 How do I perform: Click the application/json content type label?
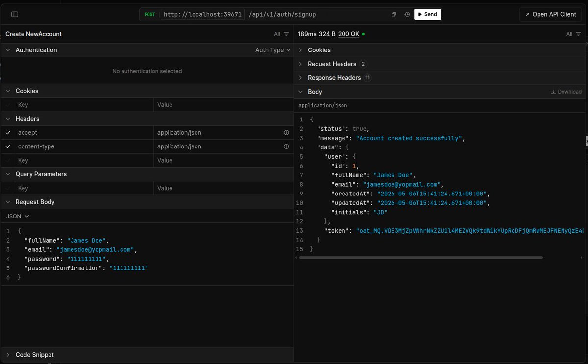point(323,105)
